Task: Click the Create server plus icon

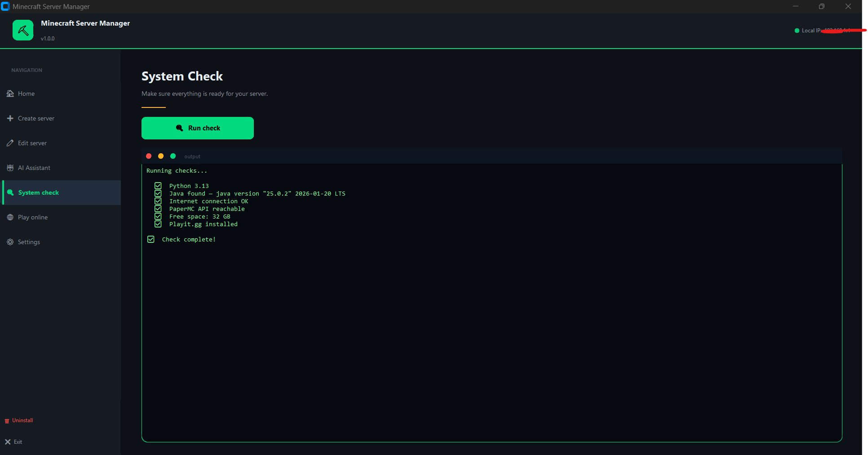Action: click(x=10, y=118)
